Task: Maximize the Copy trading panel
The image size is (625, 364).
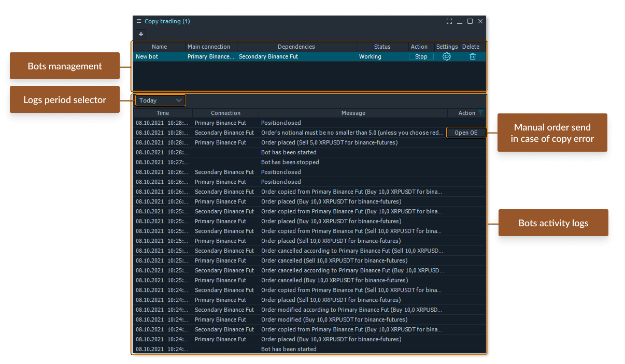Action: [x=470, y=21]
